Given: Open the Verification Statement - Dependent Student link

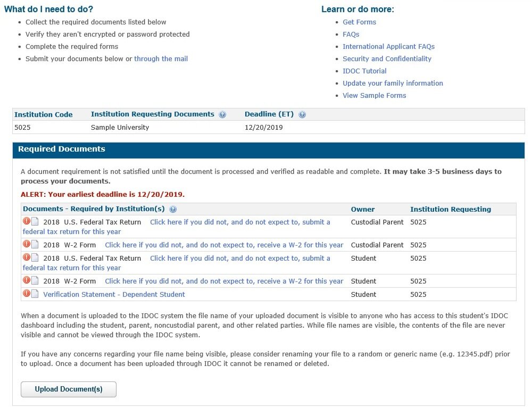Looking at the screenshot, I should point(114,294).
